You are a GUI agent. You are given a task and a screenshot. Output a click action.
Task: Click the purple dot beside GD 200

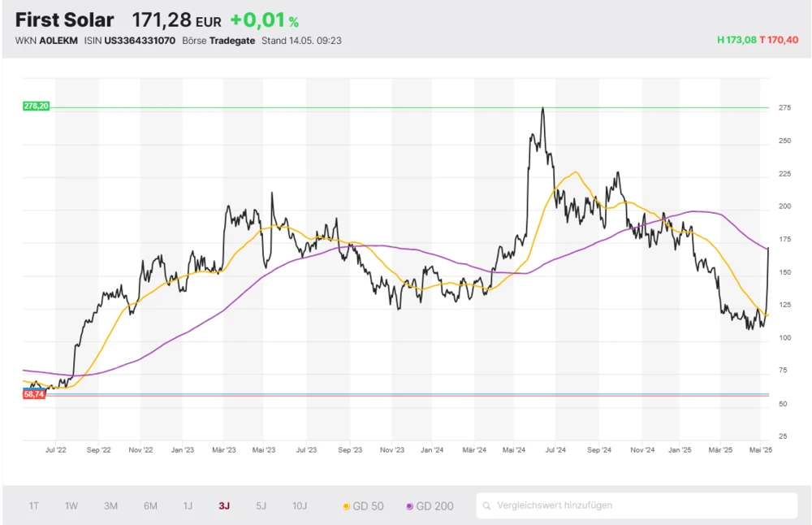tap(409, 506)
